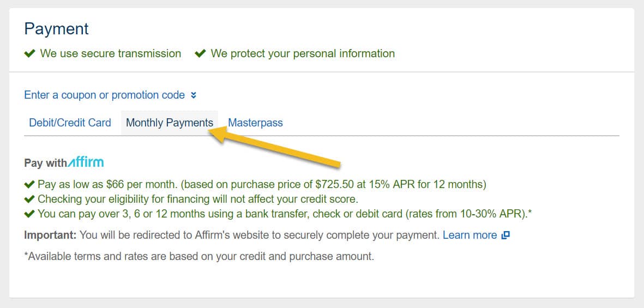The height and width of the screenshot is (308, 644).
Task: Follow the Learn more link
Action: click(470, 235)
